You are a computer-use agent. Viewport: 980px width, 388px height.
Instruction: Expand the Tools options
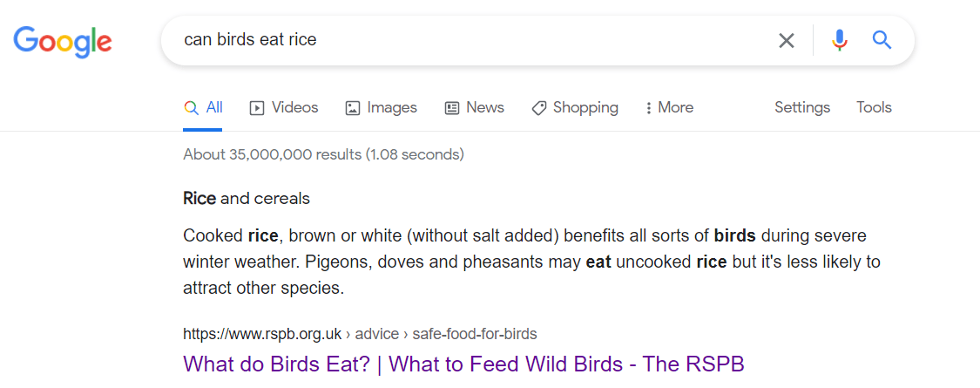(874, 107)
